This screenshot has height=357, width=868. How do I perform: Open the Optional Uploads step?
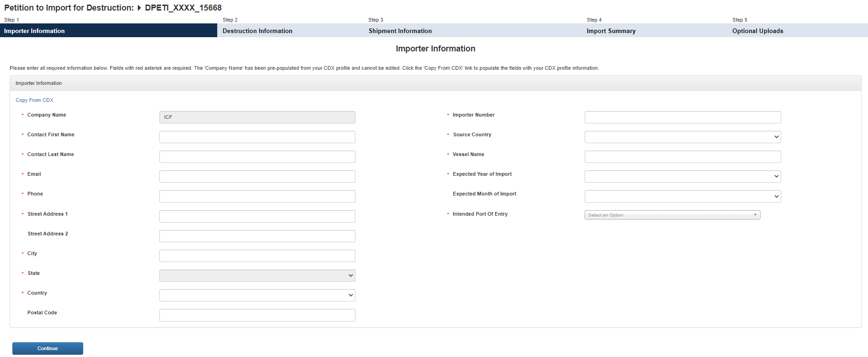tap(757, 31)
